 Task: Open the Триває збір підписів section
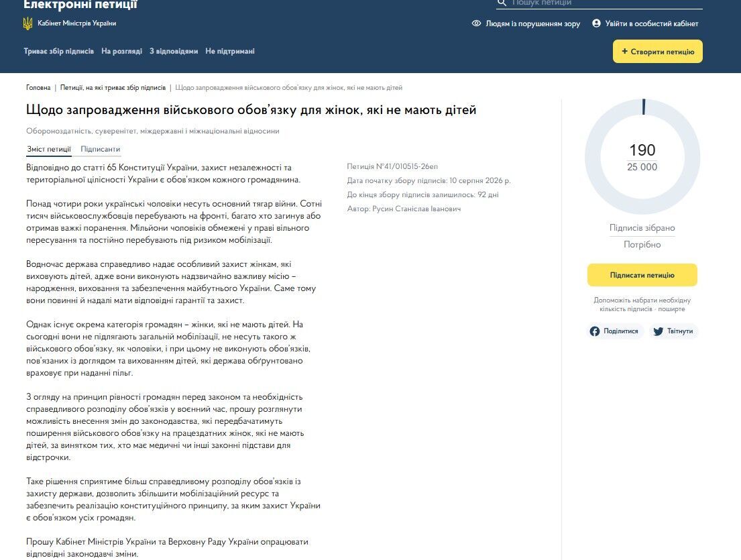58,51
